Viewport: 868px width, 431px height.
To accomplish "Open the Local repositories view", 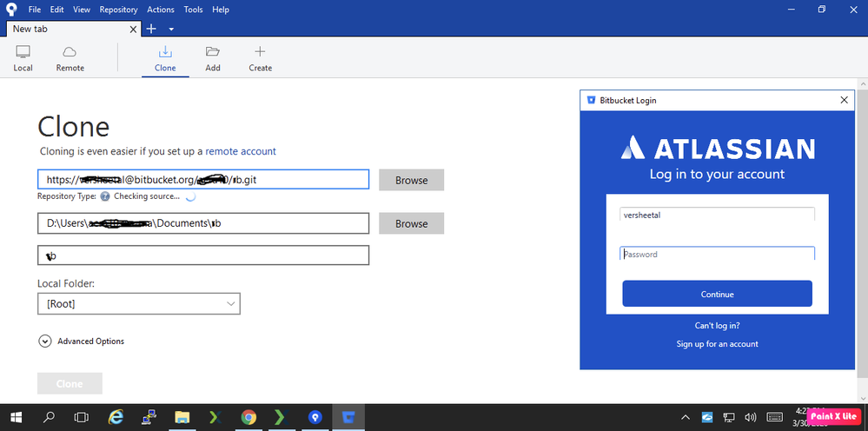I will 23,58.
